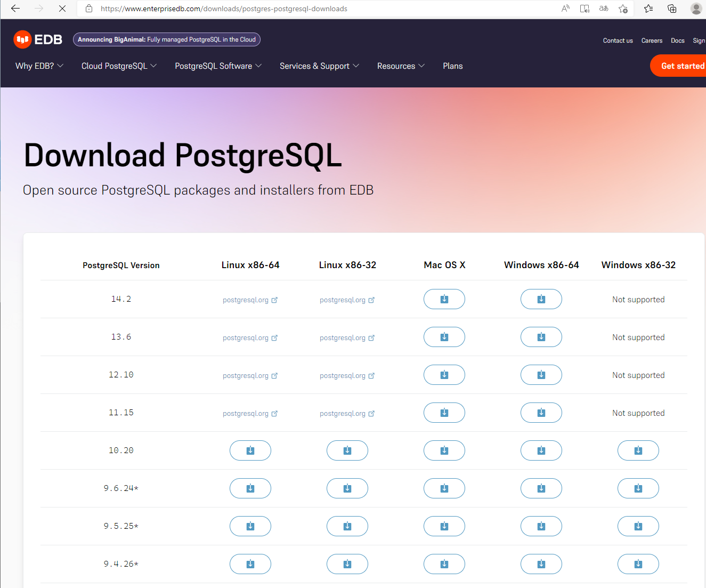
Task: Open the Services & Support dropdown
Action: [x=319, y=66]
